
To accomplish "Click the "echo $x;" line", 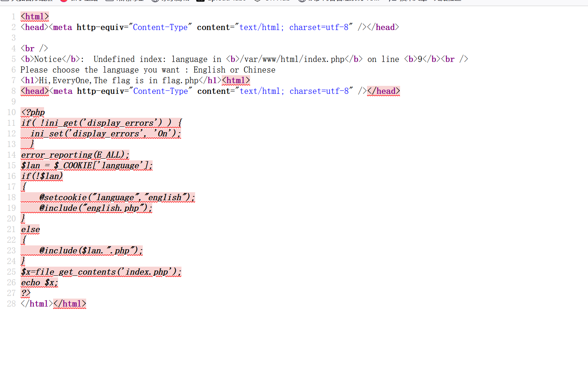I will (x=39, y=283).
